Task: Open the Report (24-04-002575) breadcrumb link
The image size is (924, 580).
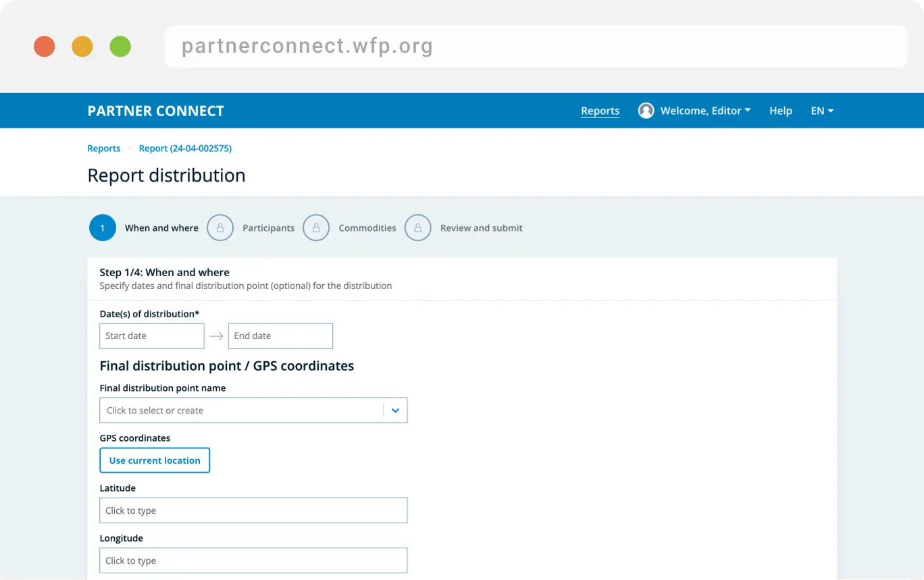Action: pyautogui.click(x=185, y=148)
